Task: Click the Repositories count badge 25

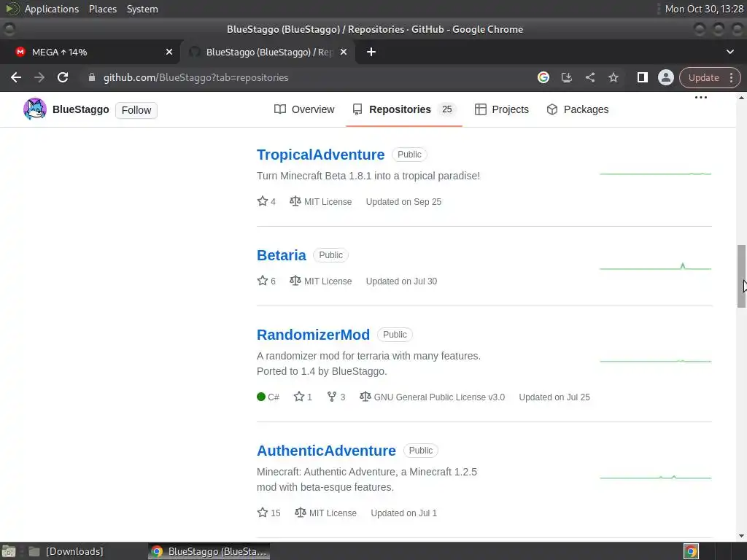Action: tap(446, 109)
